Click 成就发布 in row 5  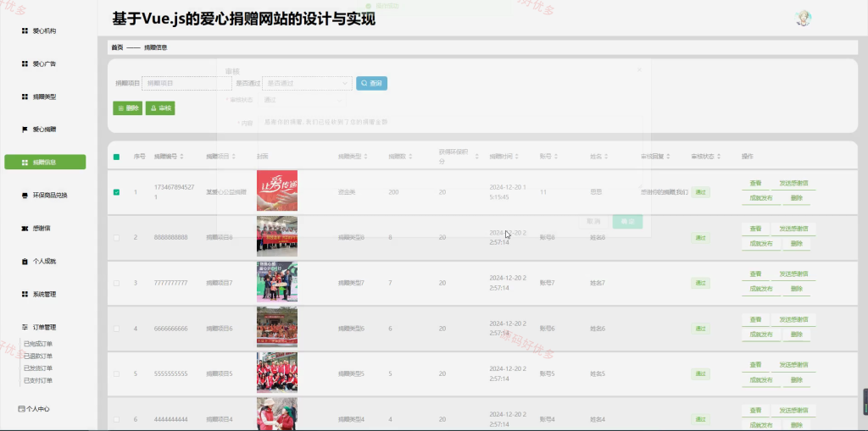pyautogui.click(x=761, y=380)
